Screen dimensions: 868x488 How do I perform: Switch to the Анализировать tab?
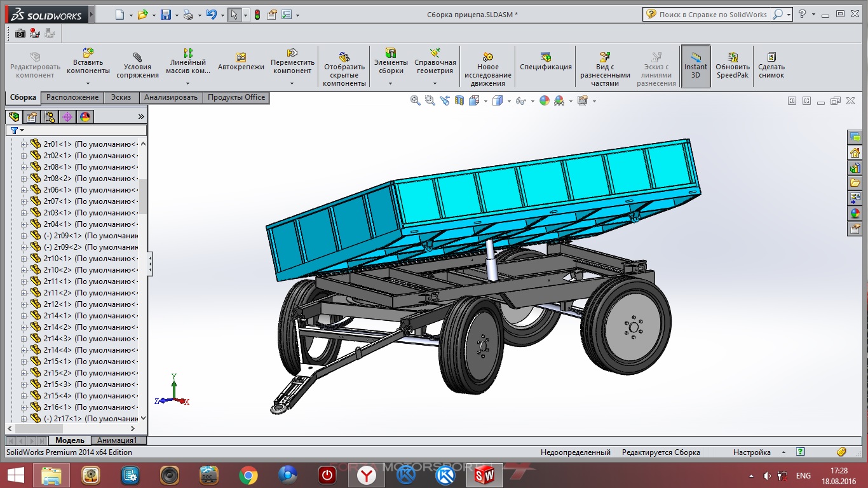pos(170,97)
